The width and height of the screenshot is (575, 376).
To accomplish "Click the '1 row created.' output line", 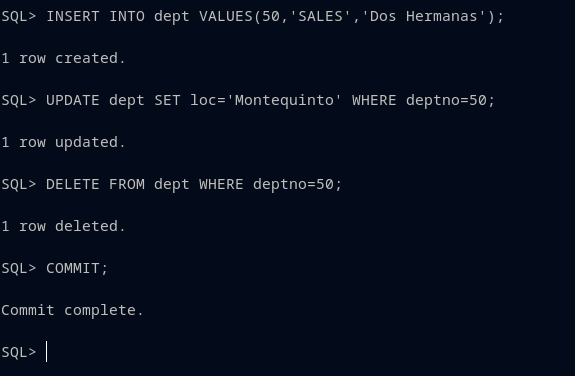I will click(x=63, y=58).
